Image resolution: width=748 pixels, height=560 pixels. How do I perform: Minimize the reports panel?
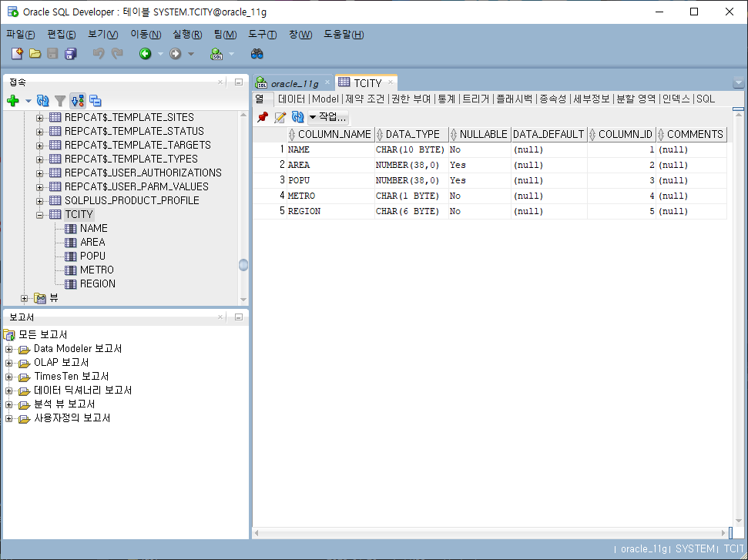click(239, 317)
